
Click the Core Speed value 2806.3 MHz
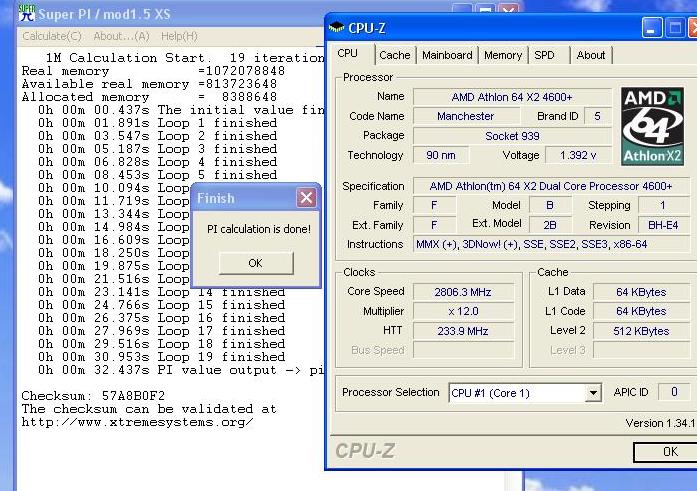coord(463,292)
